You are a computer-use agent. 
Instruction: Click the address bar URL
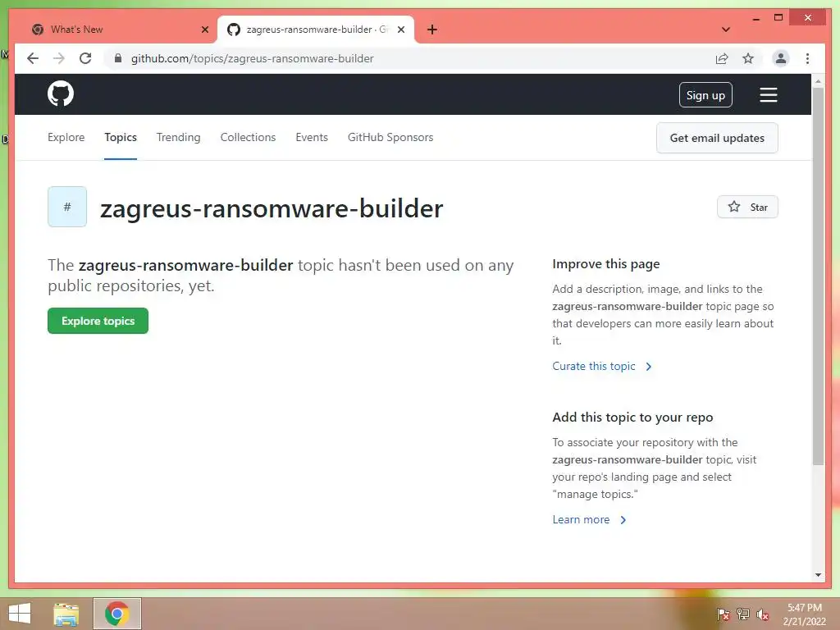pos(253,58)
